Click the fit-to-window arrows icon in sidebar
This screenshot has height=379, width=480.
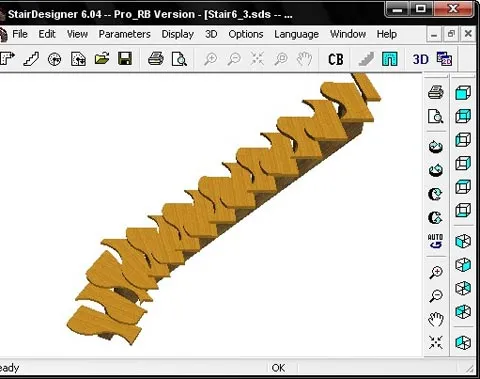tap(436, 342)
